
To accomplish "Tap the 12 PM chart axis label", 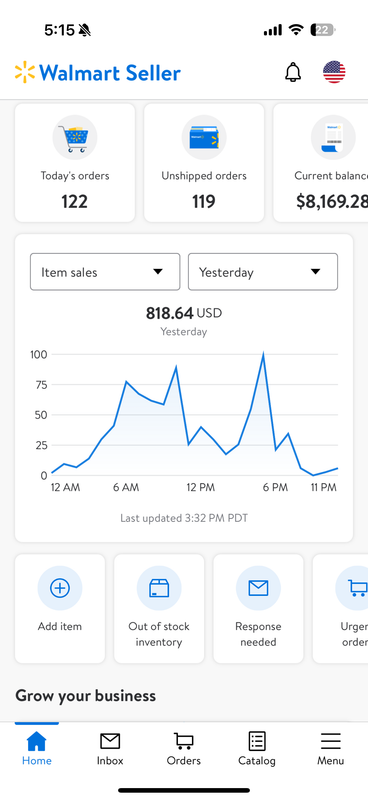I will (201, 488).
